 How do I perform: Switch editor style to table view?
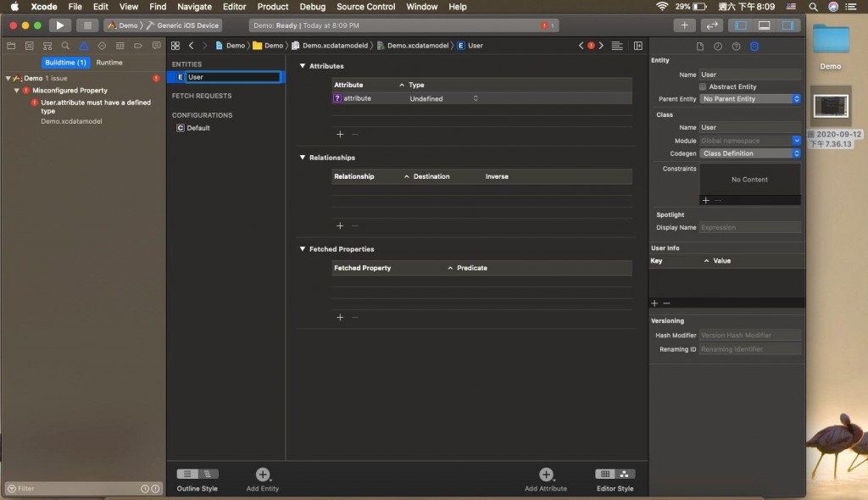(x=605, y=474)
